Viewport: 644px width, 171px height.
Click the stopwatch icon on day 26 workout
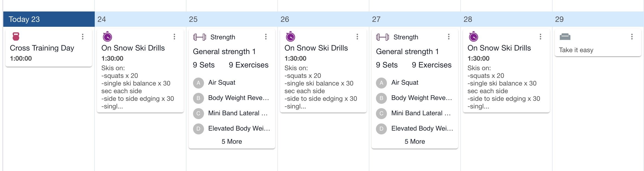pyautogui.click(x=290, y=36)
